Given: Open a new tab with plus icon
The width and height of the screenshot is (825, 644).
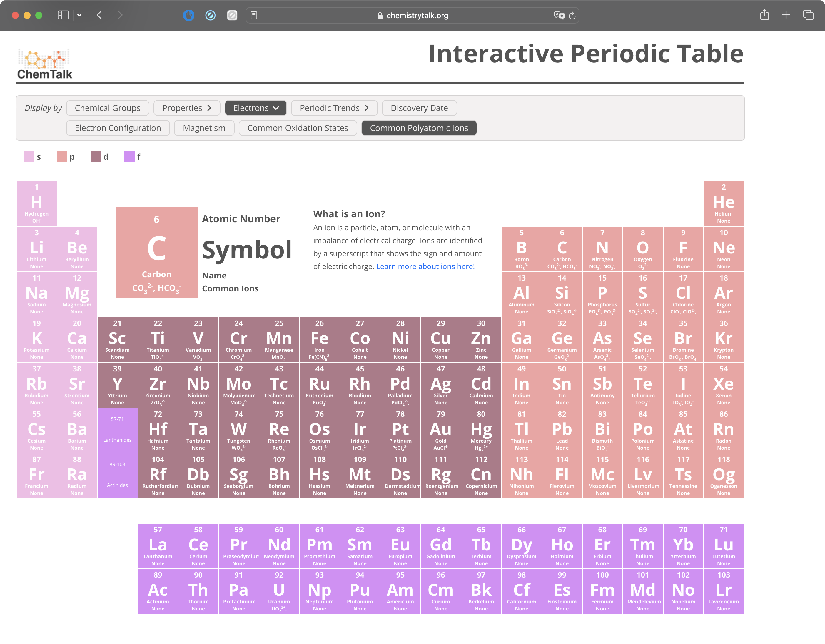Looking at the screenshot, I should pos(786,15).
